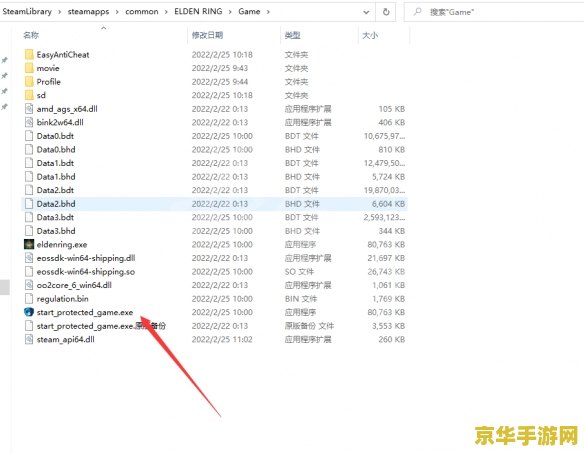Click the EasyAntiCheat folder name
Viewport: 584px width, 454px height.
click(x=63, y=55)
